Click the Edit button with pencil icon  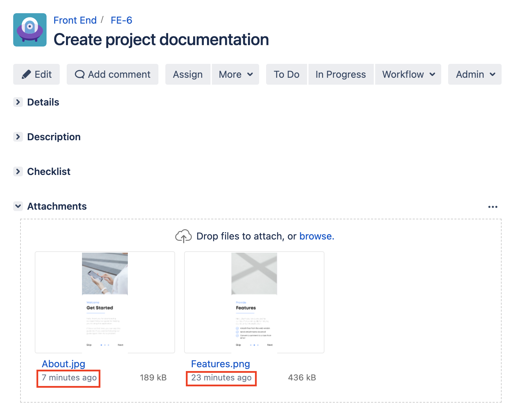(36, 74)
